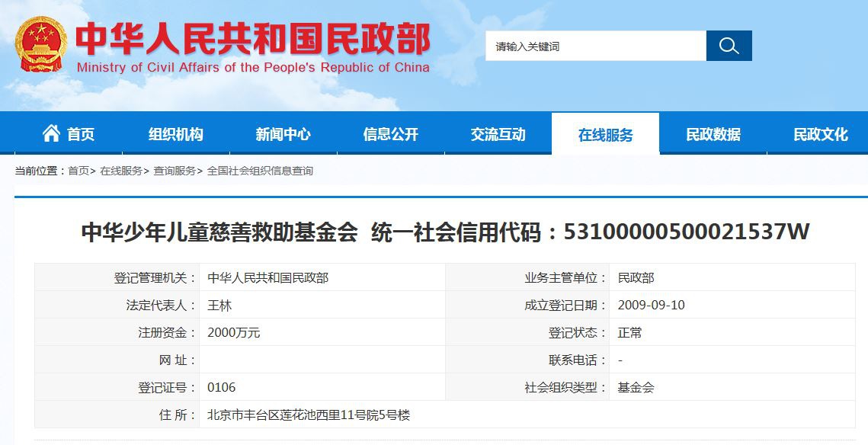Open the 信息公开 navigation tab
The image size is (868, 445).
[x=391, y=133]
